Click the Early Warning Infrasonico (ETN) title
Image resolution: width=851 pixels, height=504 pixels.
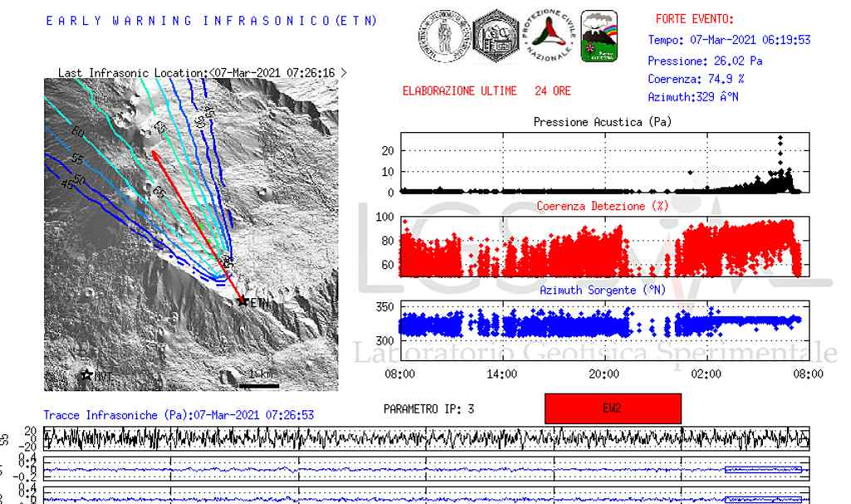[x=211, y=21]
